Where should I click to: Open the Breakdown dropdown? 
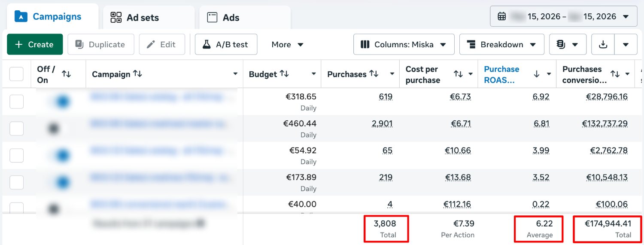click(x=502, y=44)
